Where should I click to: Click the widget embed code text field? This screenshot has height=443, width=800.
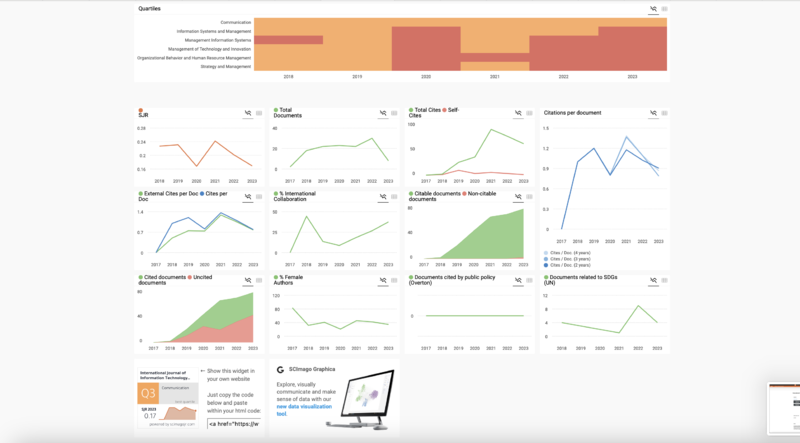[x=234, y=424]
